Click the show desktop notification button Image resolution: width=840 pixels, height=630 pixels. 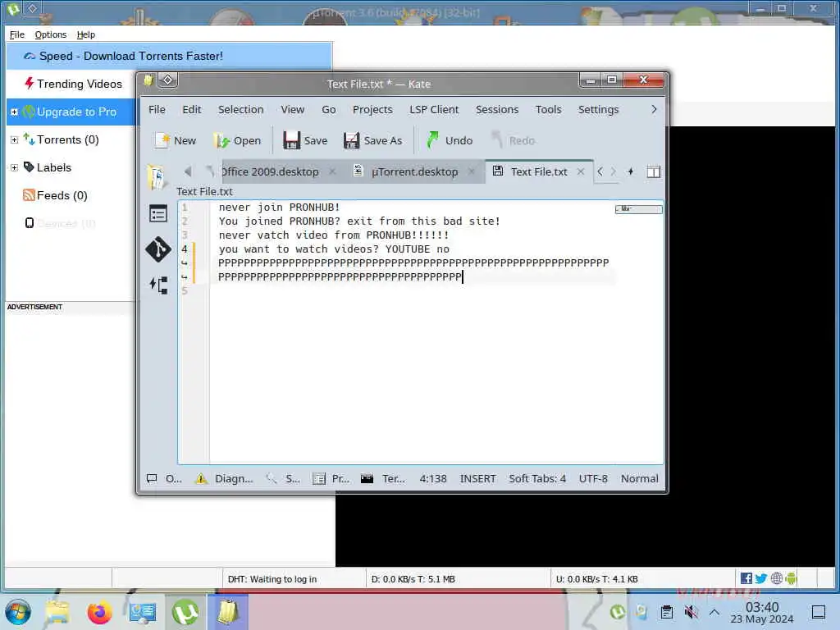[x=818, y=612]
